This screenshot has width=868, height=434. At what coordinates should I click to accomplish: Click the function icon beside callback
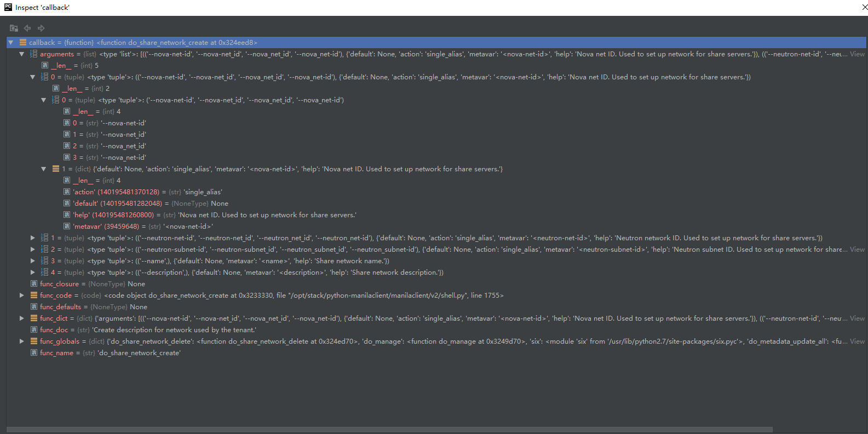click(x=23, y=42)
